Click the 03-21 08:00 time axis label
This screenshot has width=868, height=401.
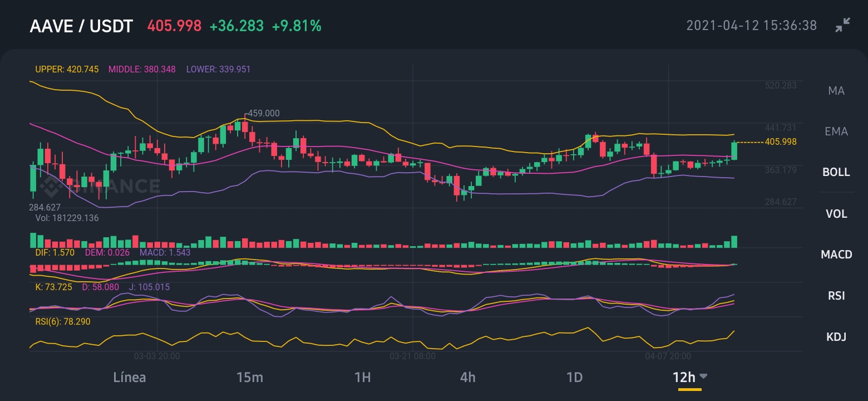[x=412, y=356]
